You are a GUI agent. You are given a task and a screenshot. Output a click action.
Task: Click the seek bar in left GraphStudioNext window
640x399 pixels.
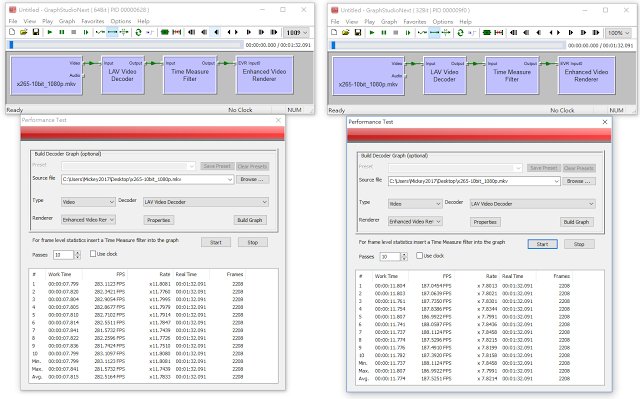point(125,45)
